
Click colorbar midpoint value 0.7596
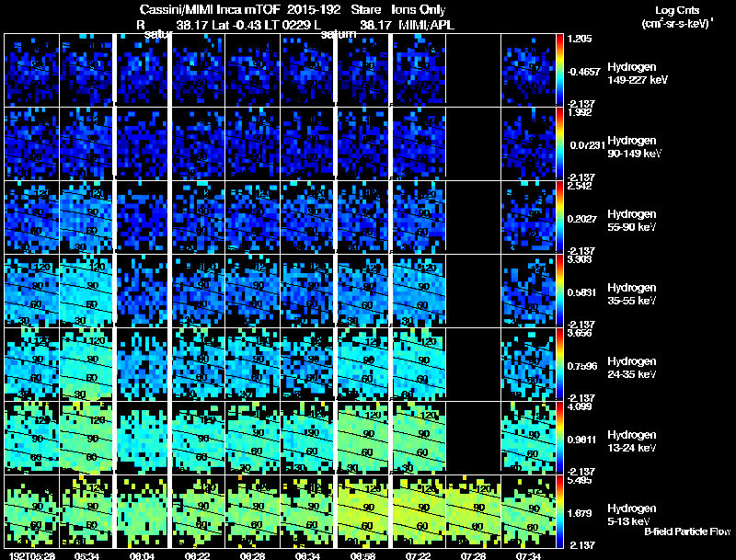pos(582,366)
